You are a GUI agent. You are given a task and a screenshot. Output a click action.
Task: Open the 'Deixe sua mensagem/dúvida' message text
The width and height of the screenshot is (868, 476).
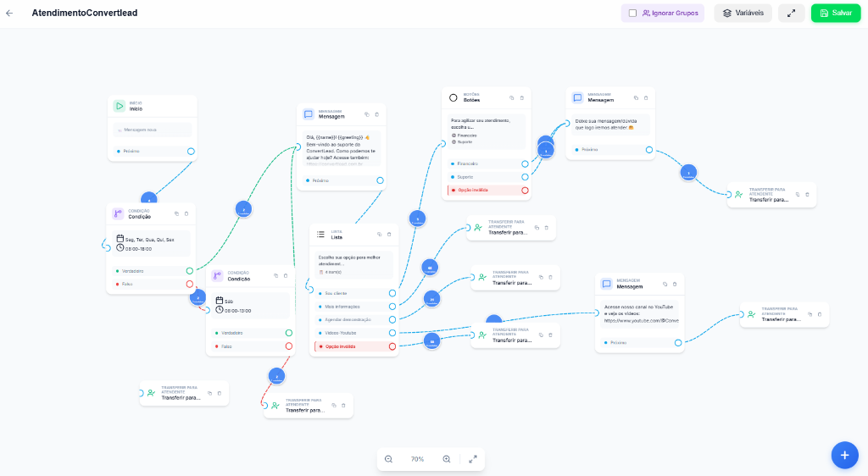(x=610, y=125)
